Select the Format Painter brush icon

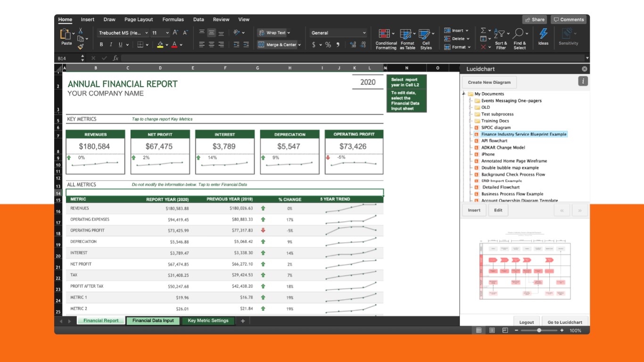(81, 47)
